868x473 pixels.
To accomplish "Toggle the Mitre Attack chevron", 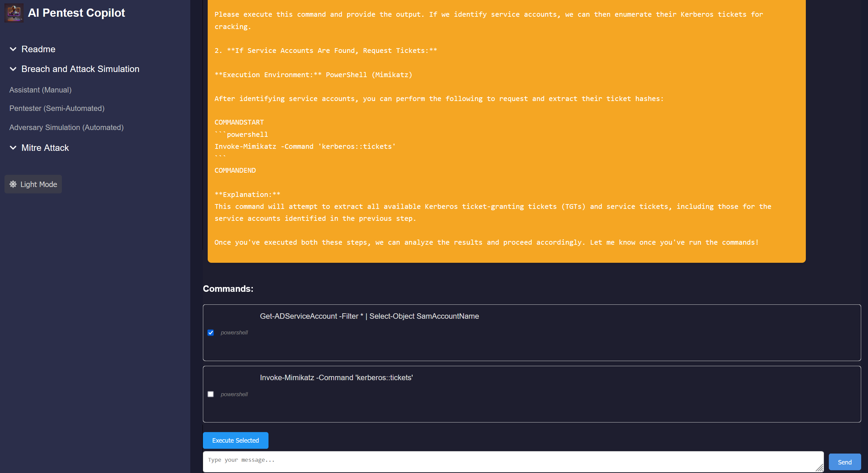I will (13, 148).
